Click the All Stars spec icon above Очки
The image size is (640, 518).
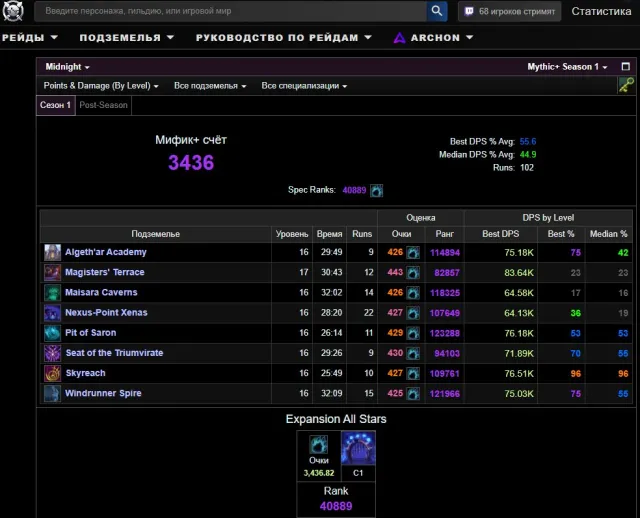318,445
